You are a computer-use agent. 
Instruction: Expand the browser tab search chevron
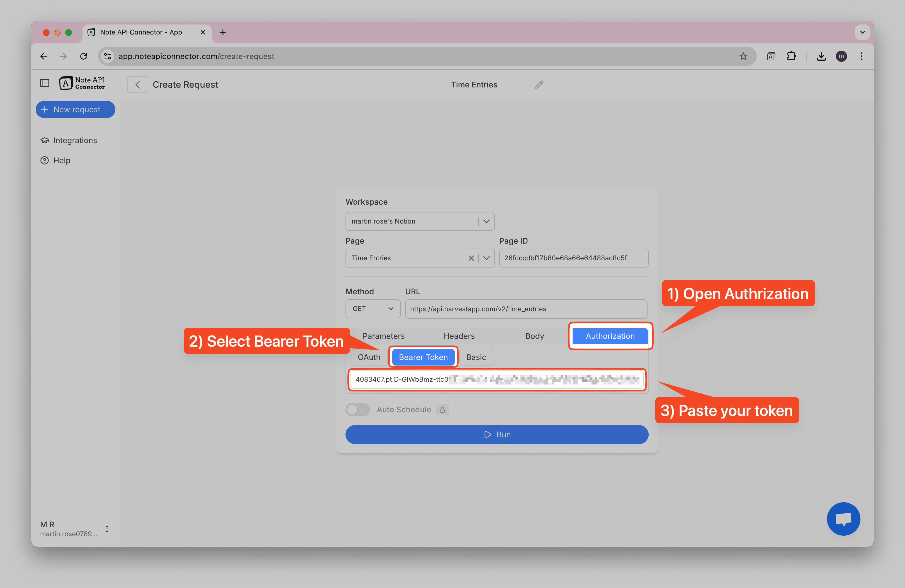click(862, 32)
